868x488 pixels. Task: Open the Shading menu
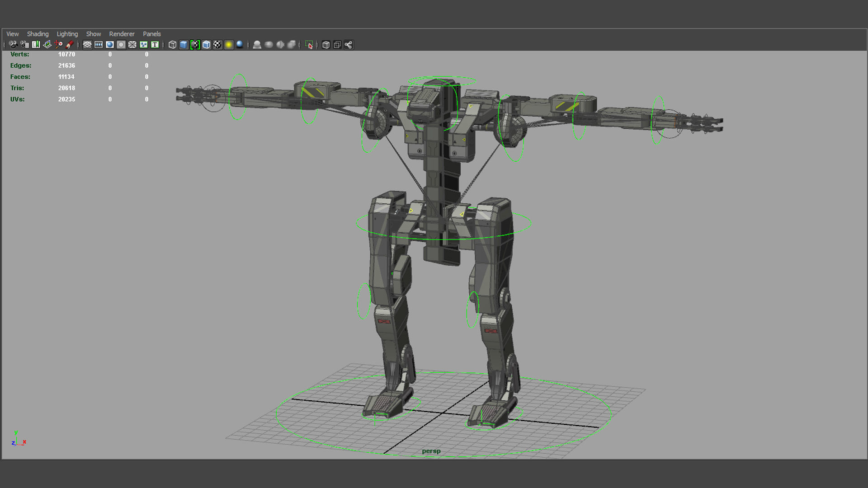click(38, 34)
